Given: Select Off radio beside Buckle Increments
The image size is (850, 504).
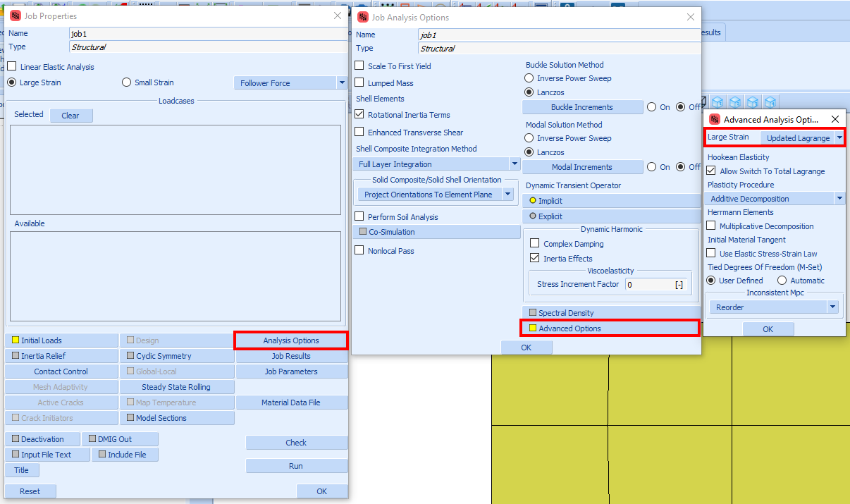Looking at the screenshot, I should 680,107.
